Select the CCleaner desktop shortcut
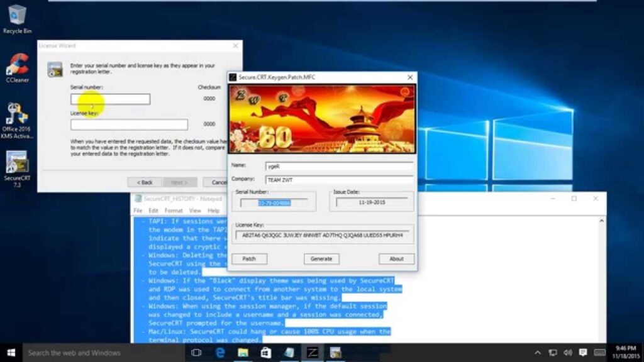Image resolution: width=644 pixels, height=362 pixels. 17,68
